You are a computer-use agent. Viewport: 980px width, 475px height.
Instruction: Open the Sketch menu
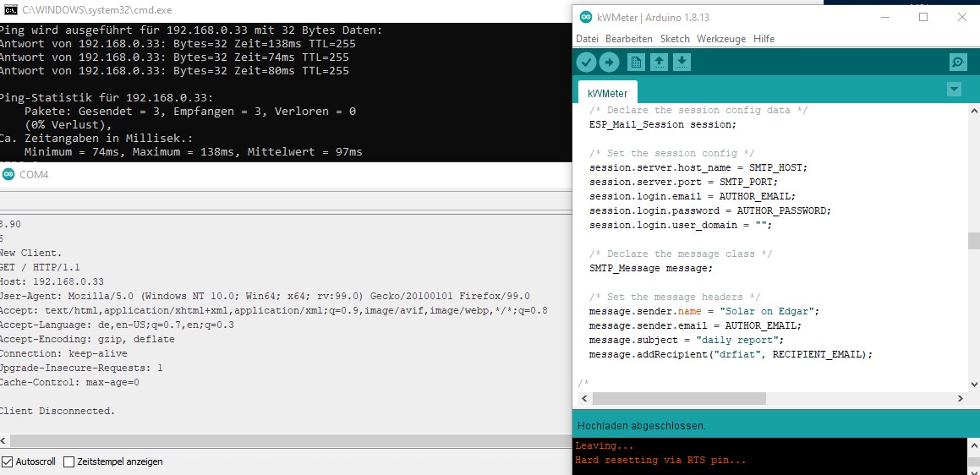click(675, 39)
